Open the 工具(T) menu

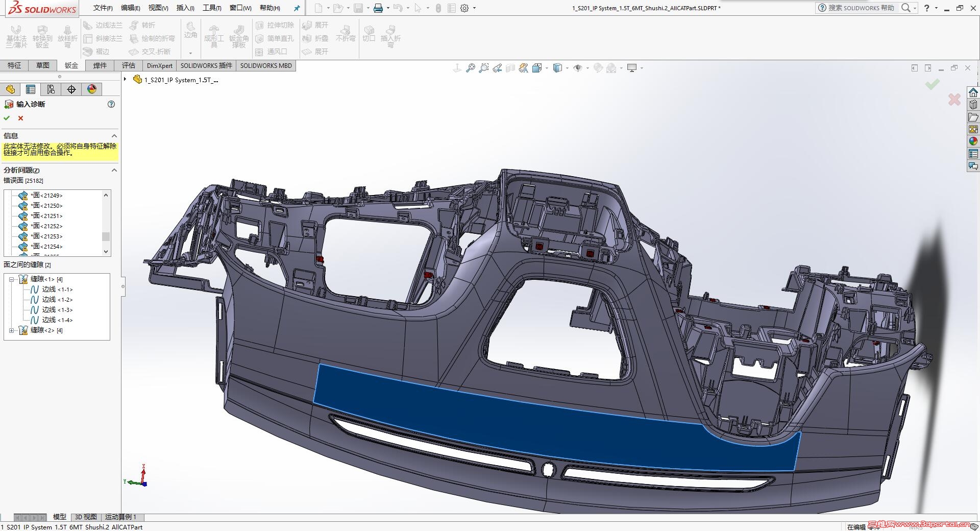[x=212, y=8]
